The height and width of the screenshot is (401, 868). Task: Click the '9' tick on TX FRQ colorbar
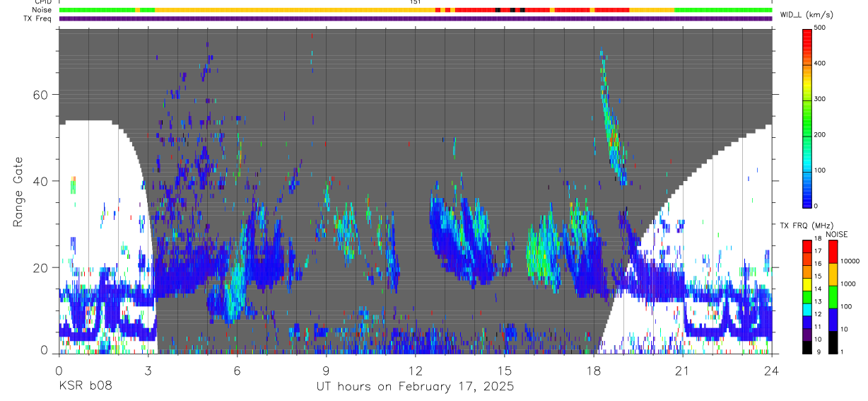click(x=817, y=351)
